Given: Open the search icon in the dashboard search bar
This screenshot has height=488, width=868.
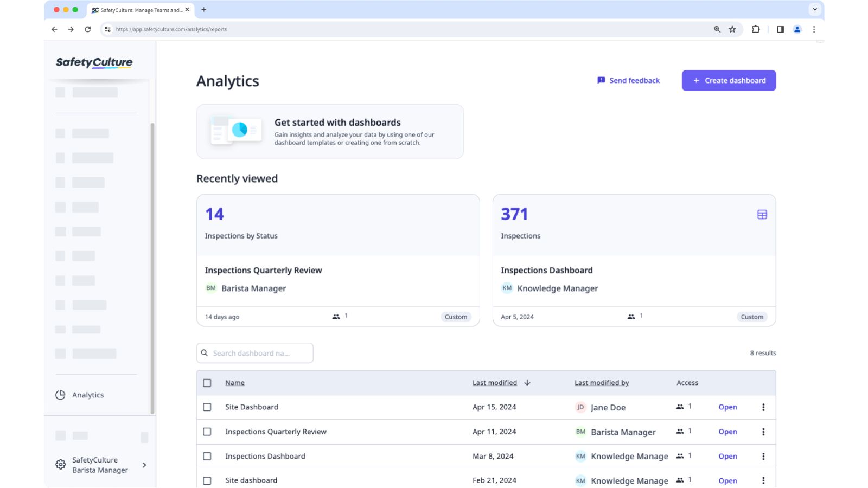Looking at the screenshot, I should pos(205,352).
